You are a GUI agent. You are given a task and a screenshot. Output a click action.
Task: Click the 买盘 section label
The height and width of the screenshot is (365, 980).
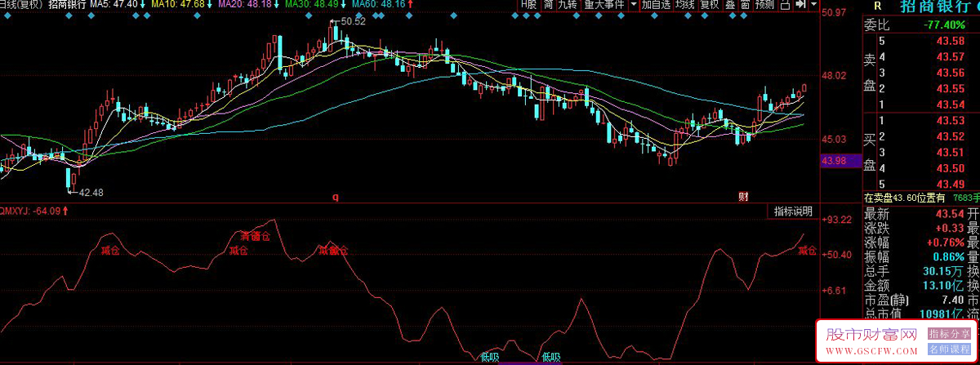870,152
